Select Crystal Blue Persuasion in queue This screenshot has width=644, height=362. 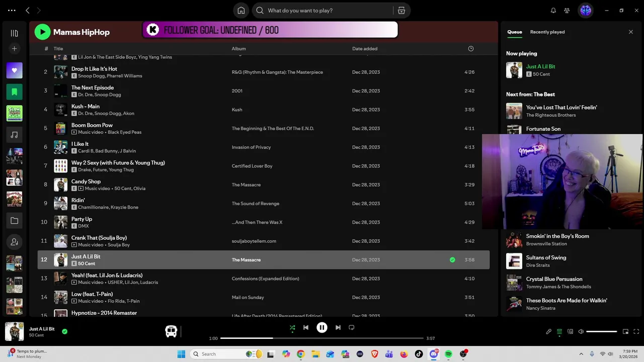(x=554, y=279)
